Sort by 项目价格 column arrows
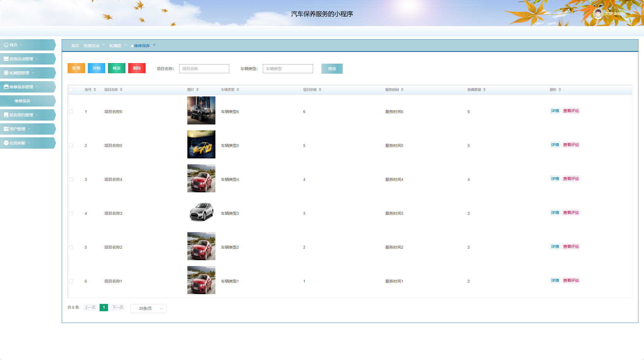 click(320, 90)
